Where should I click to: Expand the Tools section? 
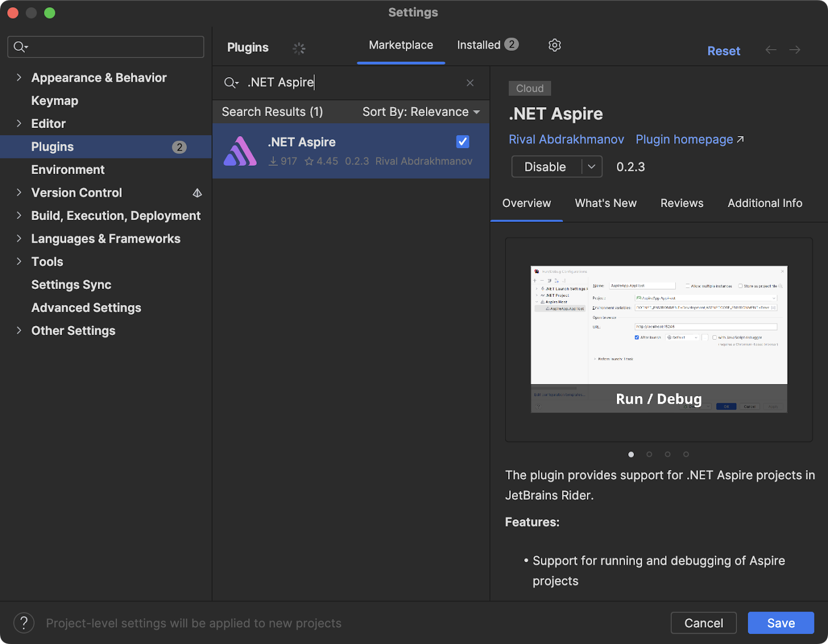click(19, 261)
